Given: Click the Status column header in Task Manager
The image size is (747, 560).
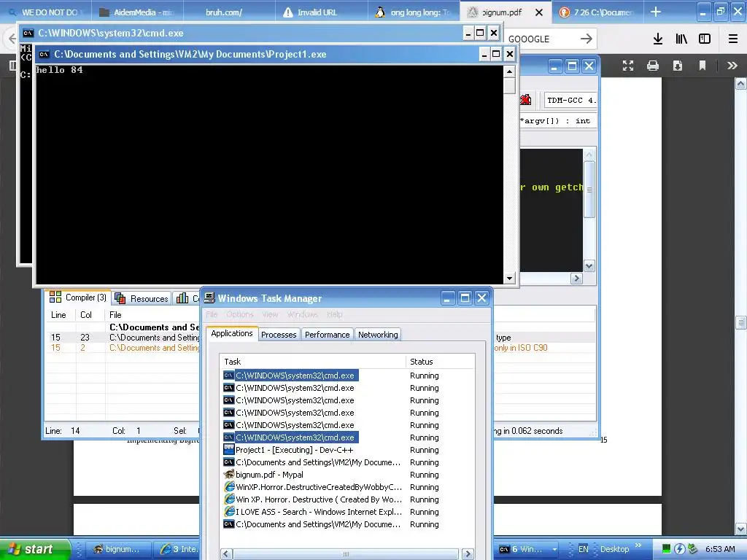Looking at the screenshot, I should coord(440,362).
